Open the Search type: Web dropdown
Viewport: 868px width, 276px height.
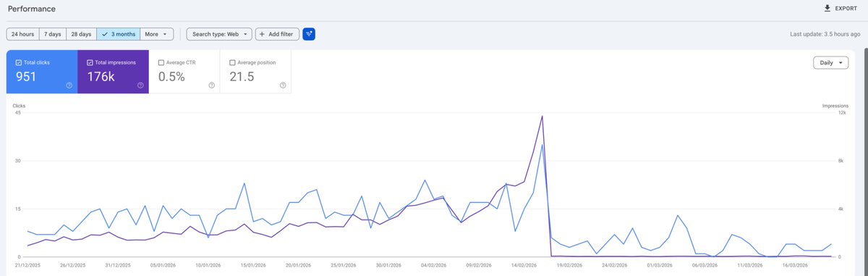(x=219, y=34)
